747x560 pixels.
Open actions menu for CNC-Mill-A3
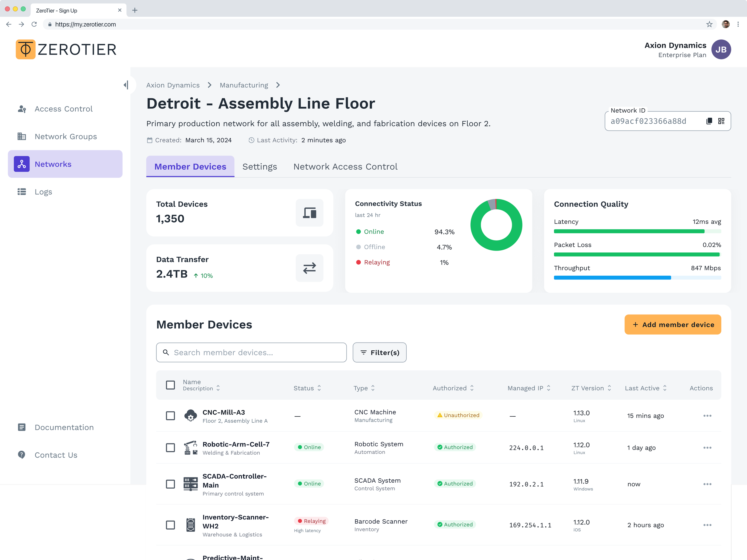[707, 415]
